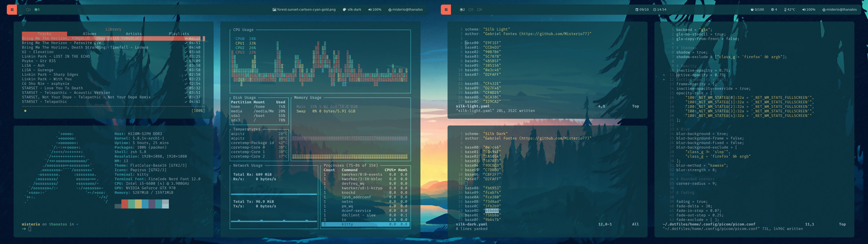Click the teal color block in neofetch palette
Screen dimensions: 868x244
[159, 204]
